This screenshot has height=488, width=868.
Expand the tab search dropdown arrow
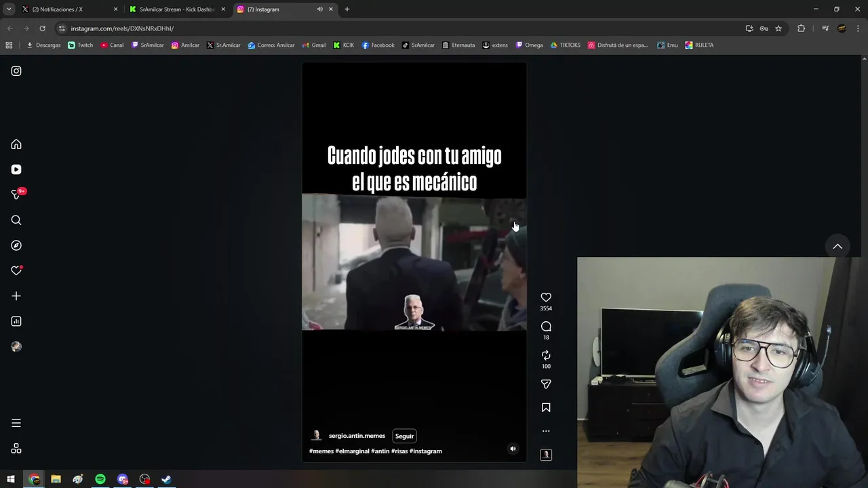[x=8, y=9]
